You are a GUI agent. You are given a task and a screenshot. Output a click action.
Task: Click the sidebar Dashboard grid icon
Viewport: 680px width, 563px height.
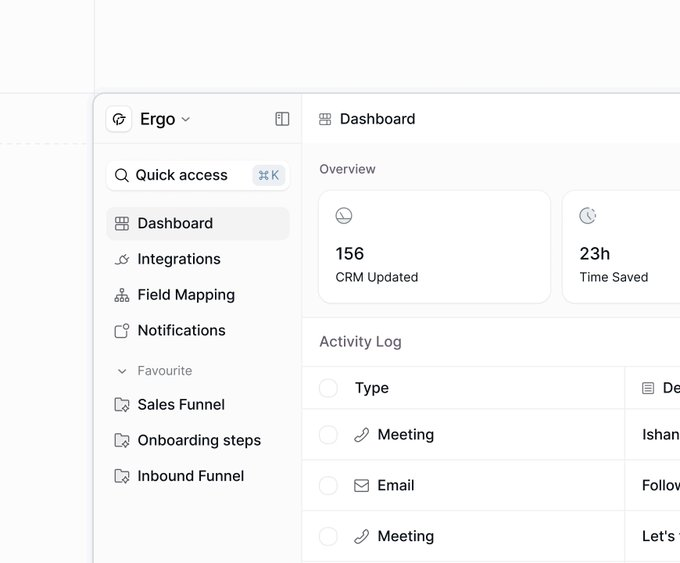pos(122,223)
